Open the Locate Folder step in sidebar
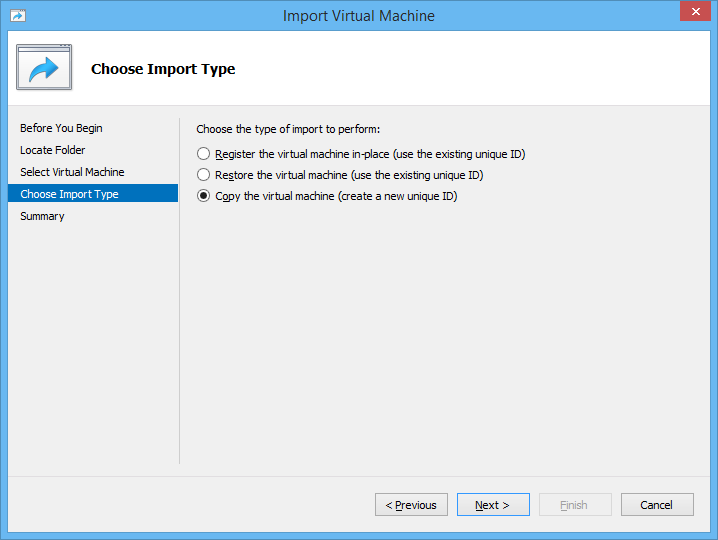The image size is (718, 540). pyautogui.click(x=53, y=150)
